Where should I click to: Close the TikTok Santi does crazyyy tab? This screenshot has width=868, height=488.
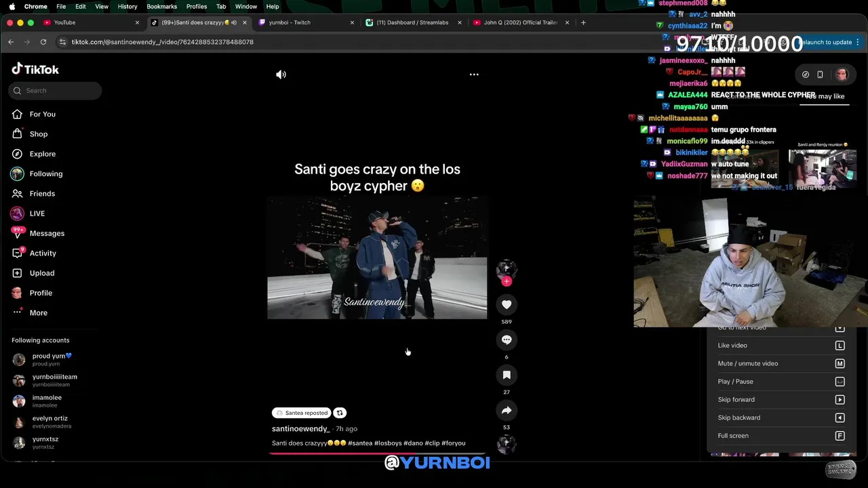click(244, 22)
